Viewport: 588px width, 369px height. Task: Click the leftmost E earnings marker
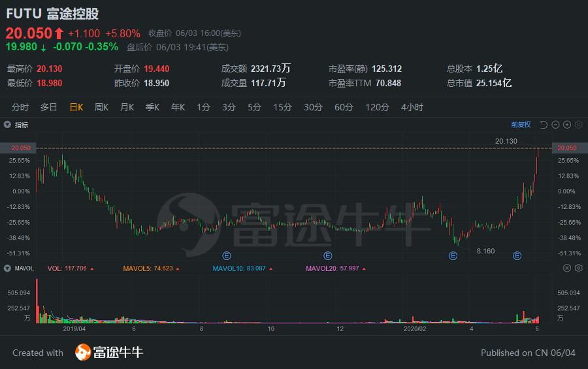pyautogui.click(x=227, y=256)
